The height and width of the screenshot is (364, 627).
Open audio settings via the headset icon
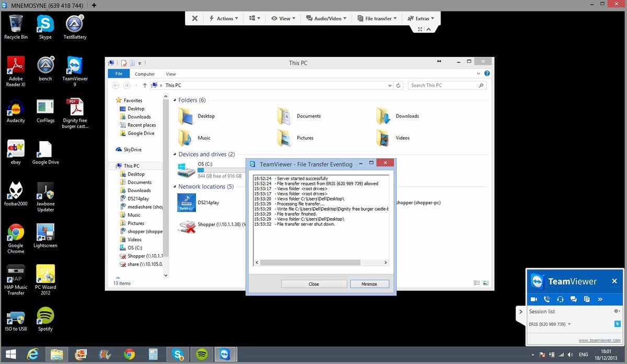(560, 299)
